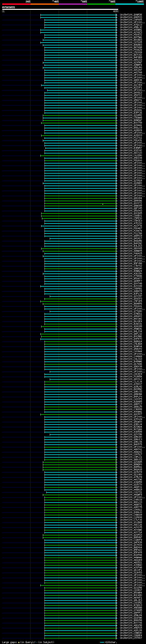Select hit label UniRef100_B4QUM6
The width and height of the screenshot is (146, 644).
(131, 241)
